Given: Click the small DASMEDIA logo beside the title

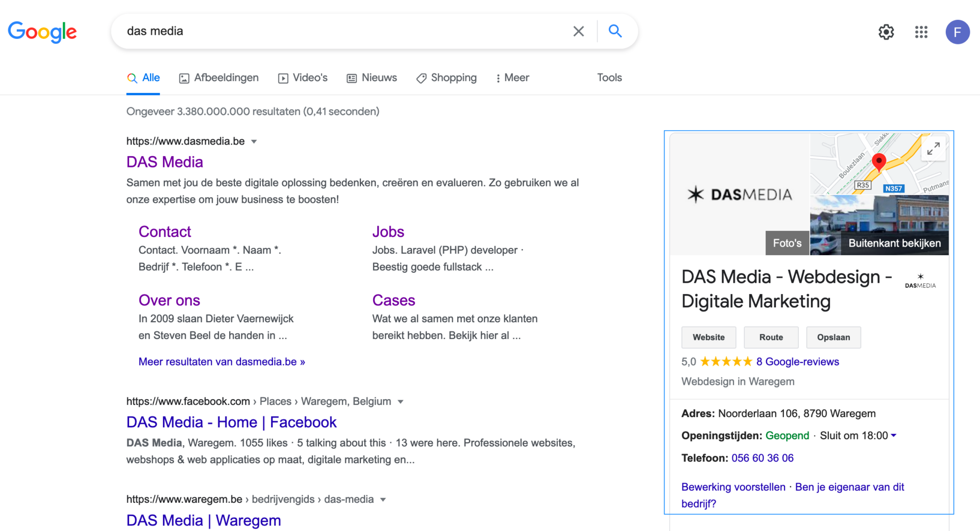Looking at the screenshot, I should pyautogui.click(x=920, y=282).
